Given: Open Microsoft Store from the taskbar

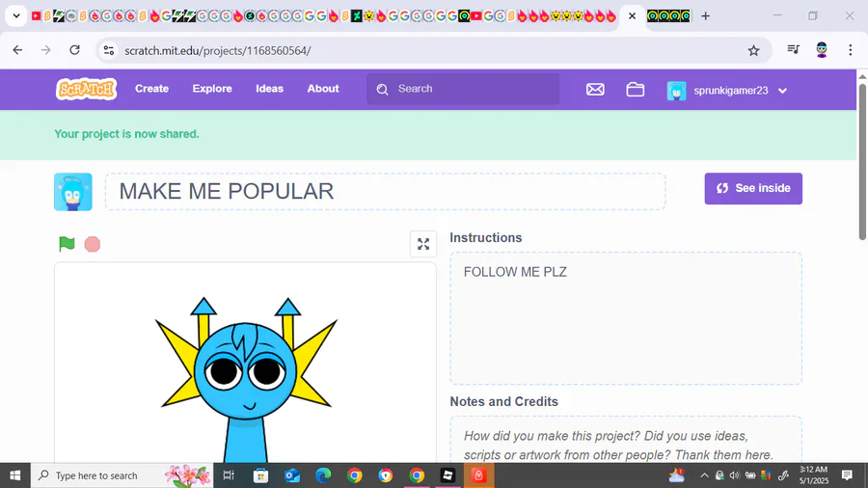Looking at the screenshot, I should coord(260,475).
